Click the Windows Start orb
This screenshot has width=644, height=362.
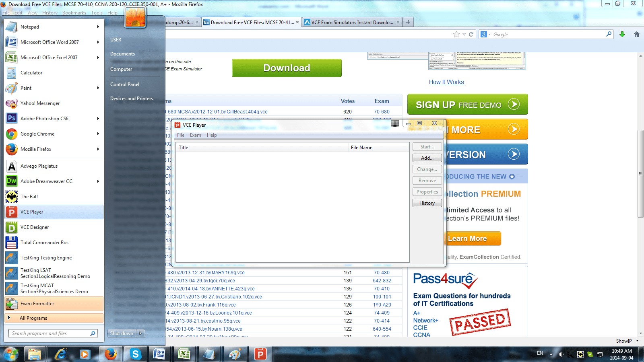pyautogui.click(x=11, y=354)
